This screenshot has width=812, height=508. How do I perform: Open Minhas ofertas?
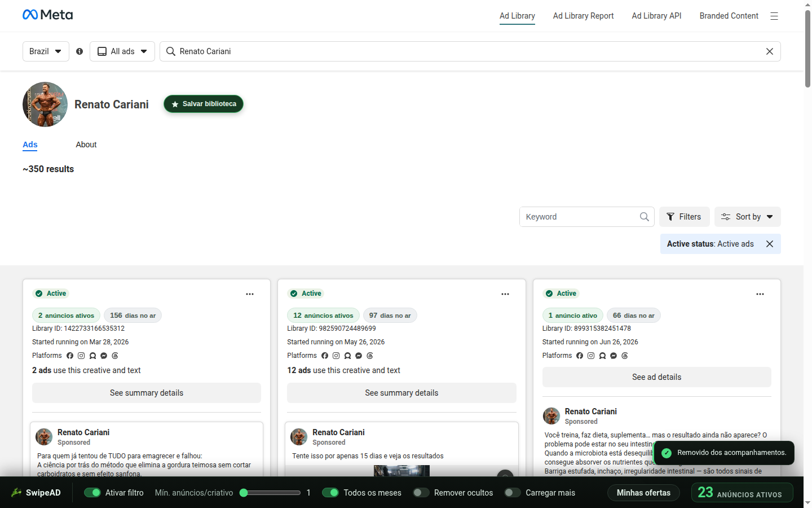pyautogui.click(x=643, y=493)
